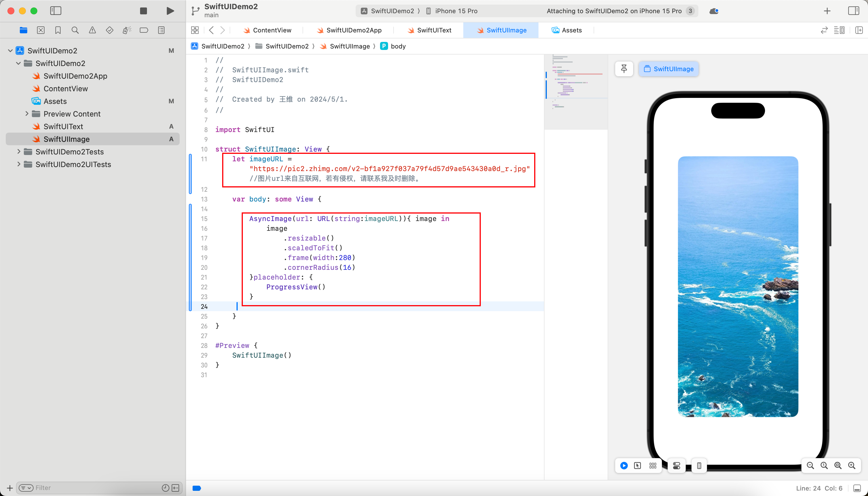Switch to the Assets tab

click(567, 30)
